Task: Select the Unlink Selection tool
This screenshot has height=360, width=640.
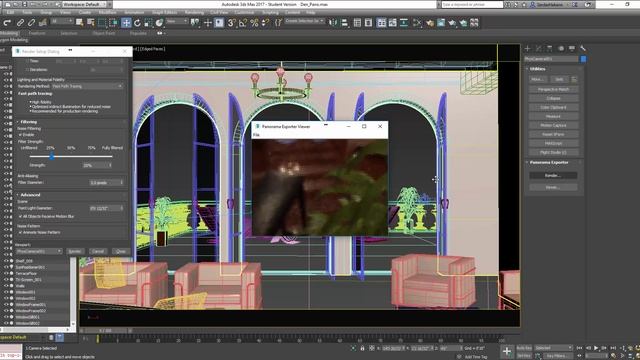Action: tap(31, 23)
